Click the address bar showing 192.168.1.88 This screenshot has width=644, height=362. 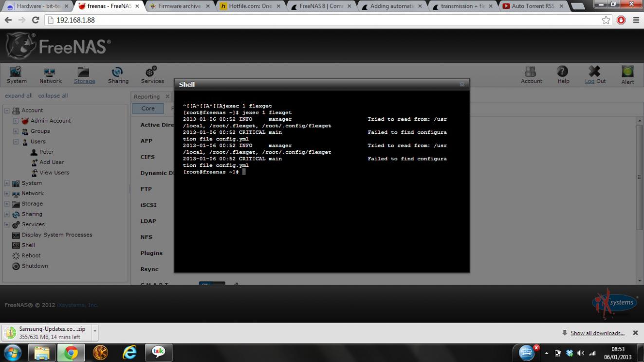(x=321, y=20)
